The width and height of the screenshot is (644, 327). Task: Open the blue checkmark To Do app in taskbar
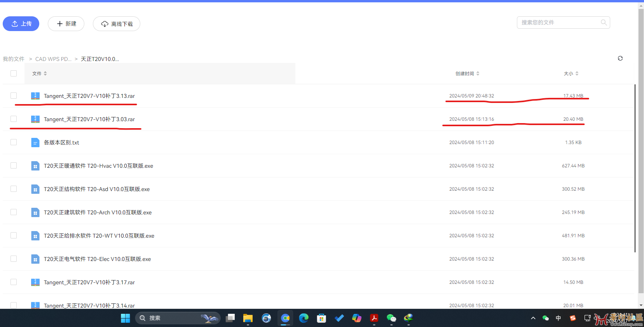click(x=339, y=318)
